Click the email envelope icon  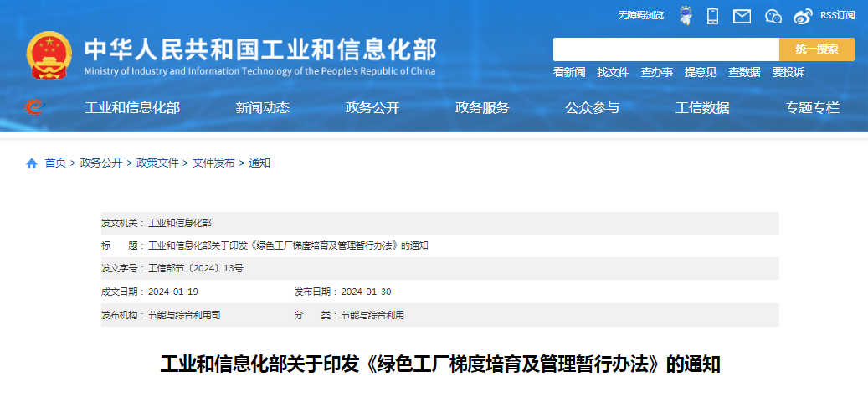pos(742,16)
